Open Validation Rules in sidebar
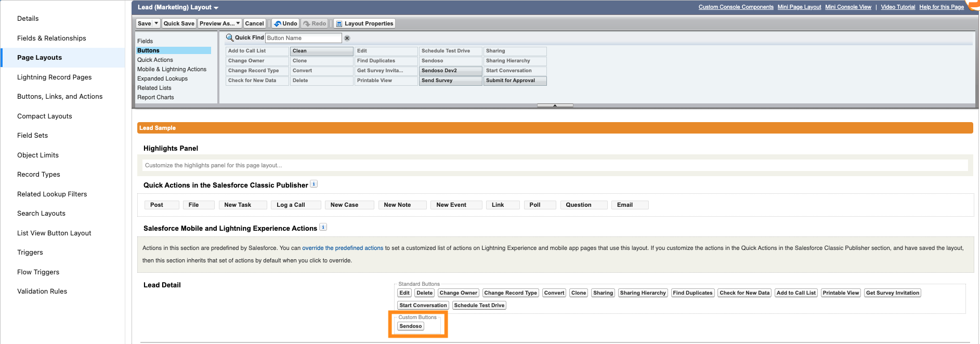Image resolution: width=980 pixels, height=344 pixels. (42, 292)
